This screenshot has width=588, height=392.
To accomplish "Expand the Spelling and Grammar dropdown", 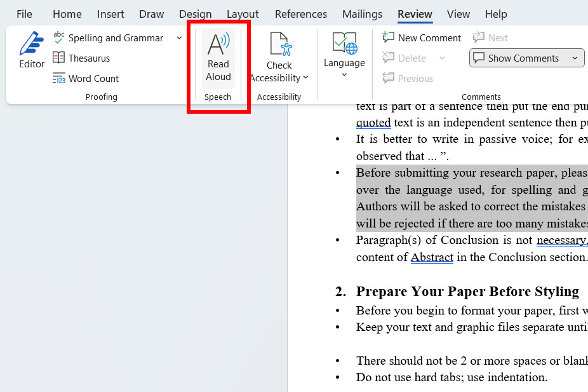I will (180, 37).
